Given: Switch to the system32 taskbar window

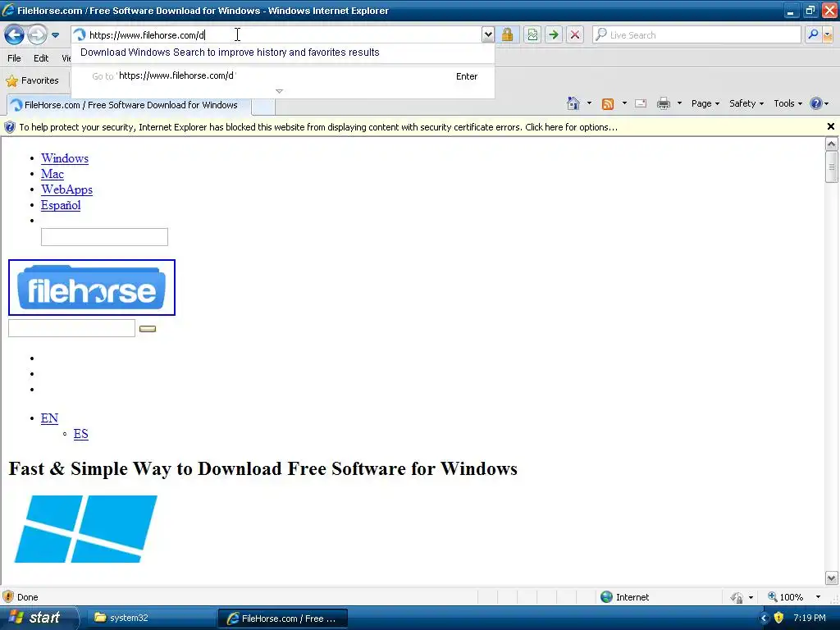Looking at the screenshot, I should (x=150, y=618).
